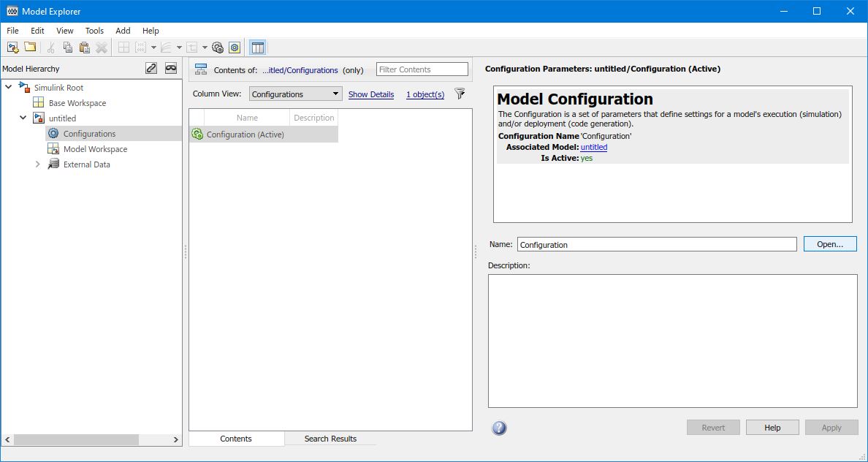Viewport: 868px width, 462px height.
Task: Toggle the column layout view button in toolbar
Action: [257, 48]
